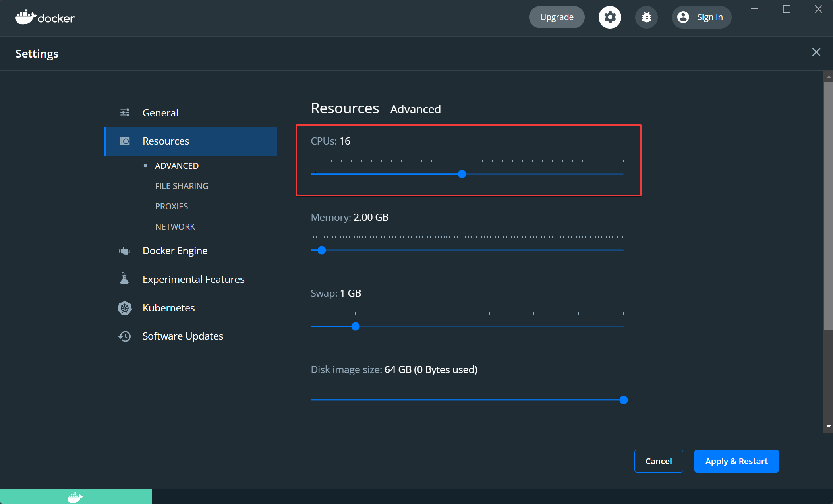This screenshot has width=833, height=504.
Task: Click the Sign in button
Action: pyautogui.click(x=702, y=17)
